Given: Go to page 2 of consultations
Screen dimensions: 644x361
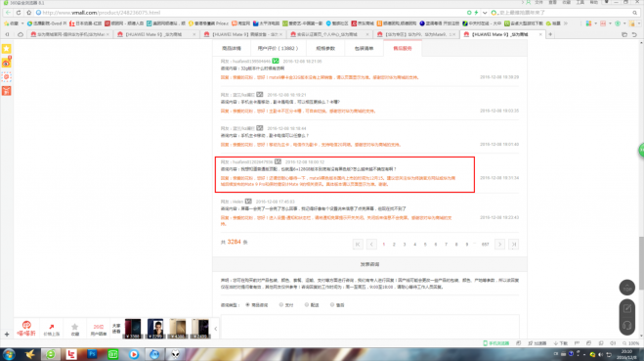Looking at the screenshot, I should point(394,245).
